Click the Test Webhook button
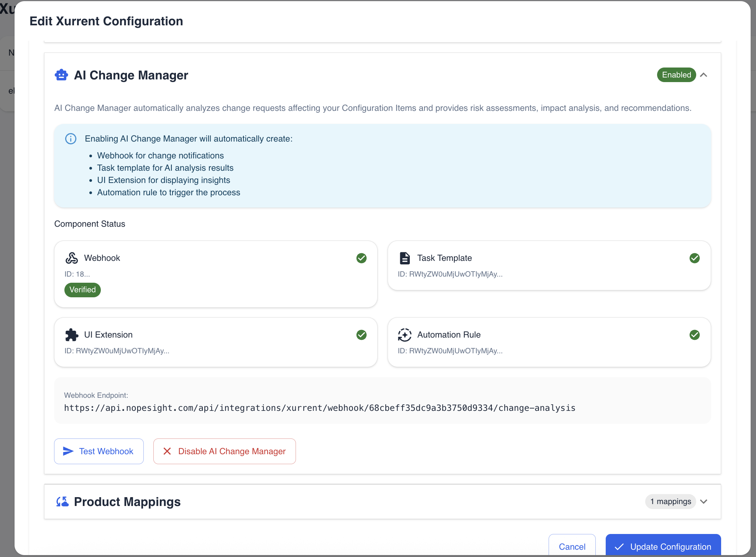 (x=99, y=451)
